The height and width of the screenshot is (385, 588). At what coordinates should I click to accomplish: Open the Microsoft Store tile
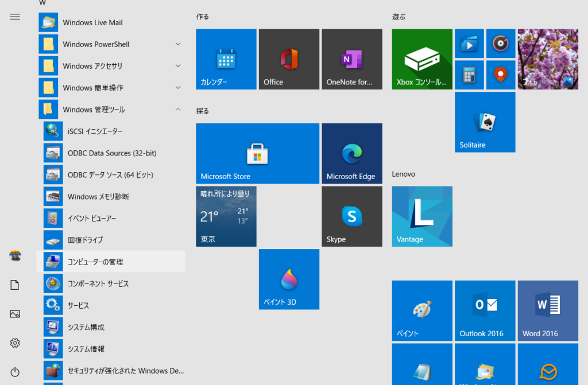pos(257,153)
